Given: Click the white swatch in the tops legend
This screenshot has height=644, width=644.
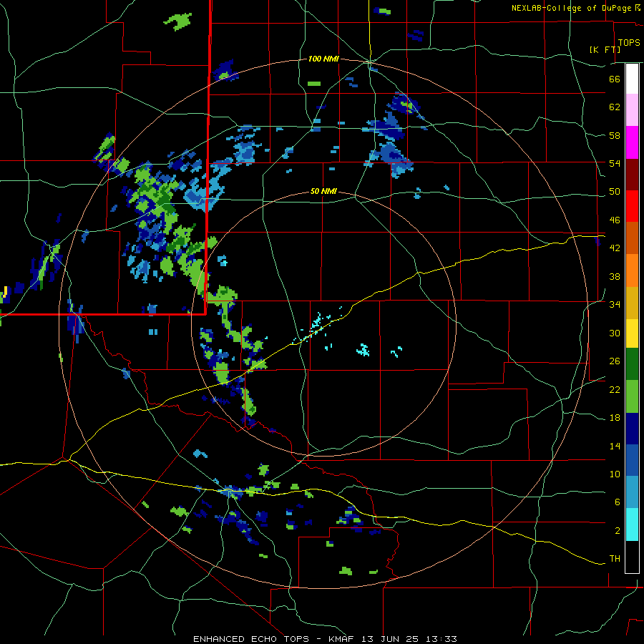Looking at the screenshot, I should click(x=632, y=79).
